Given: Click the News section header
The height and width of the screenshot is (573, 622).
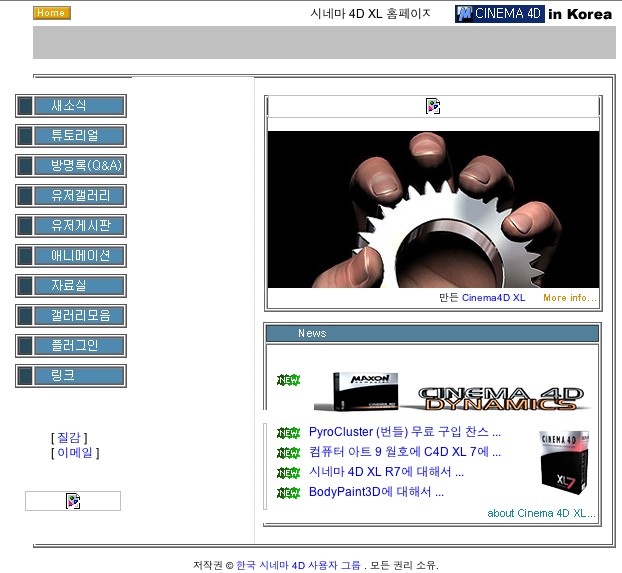Looking at the screenshot, I should 432,333.
